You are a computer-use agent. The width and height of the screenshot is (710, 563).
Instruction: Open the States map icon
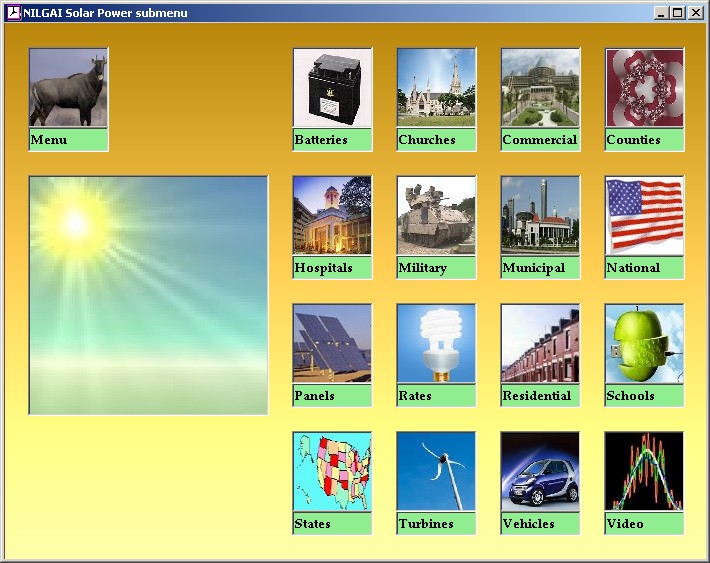point(332,472)
